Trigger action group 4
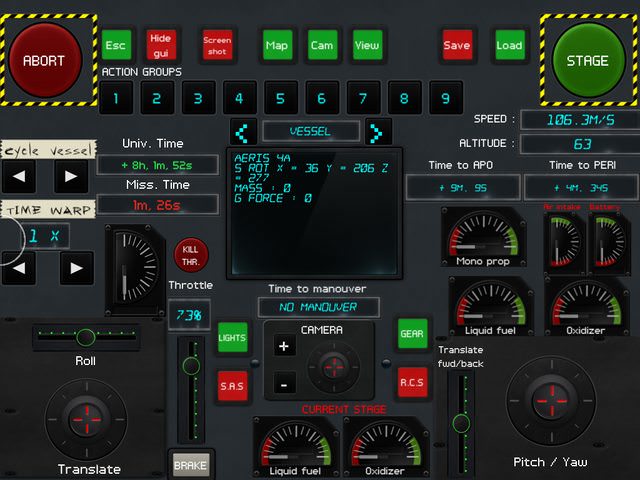The image size is (640, 480). [240, 98]
